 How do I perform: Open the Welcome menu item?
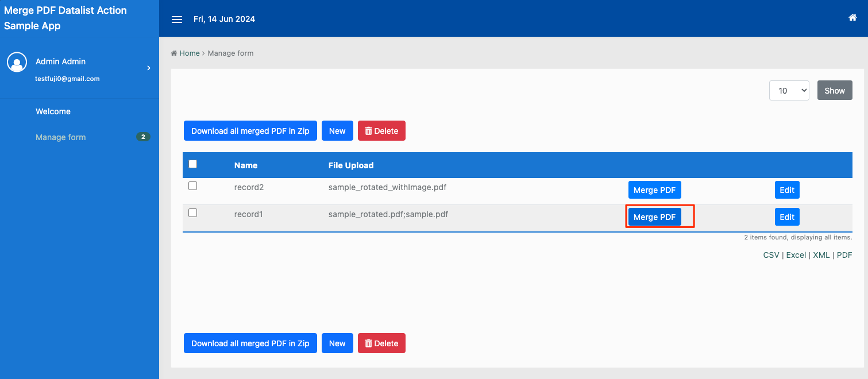pyautogui.click(x=53, y=111)
